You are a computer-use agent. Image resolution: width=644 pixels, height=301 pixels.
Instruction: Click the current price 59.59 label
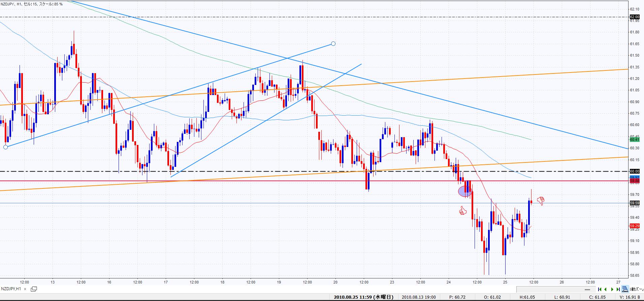click(635, 203)
